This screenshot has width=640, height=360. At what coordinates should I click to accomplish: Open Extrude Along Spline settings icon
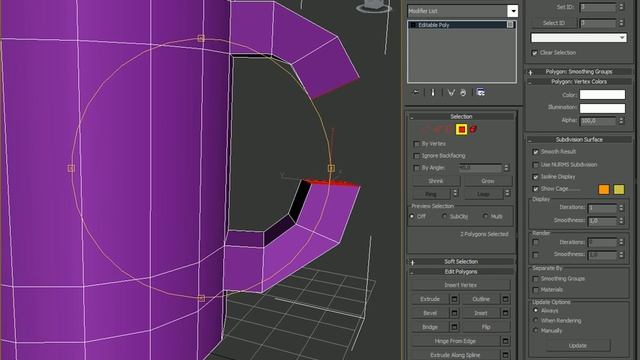tap(505, 355)
